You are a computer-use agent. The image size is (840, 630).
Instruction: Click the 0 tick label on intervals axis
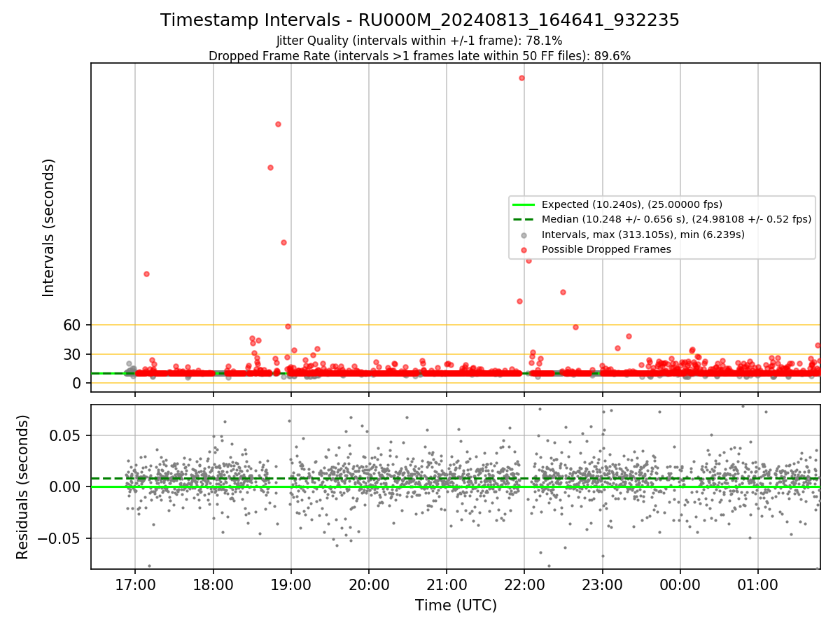[77, 383]
